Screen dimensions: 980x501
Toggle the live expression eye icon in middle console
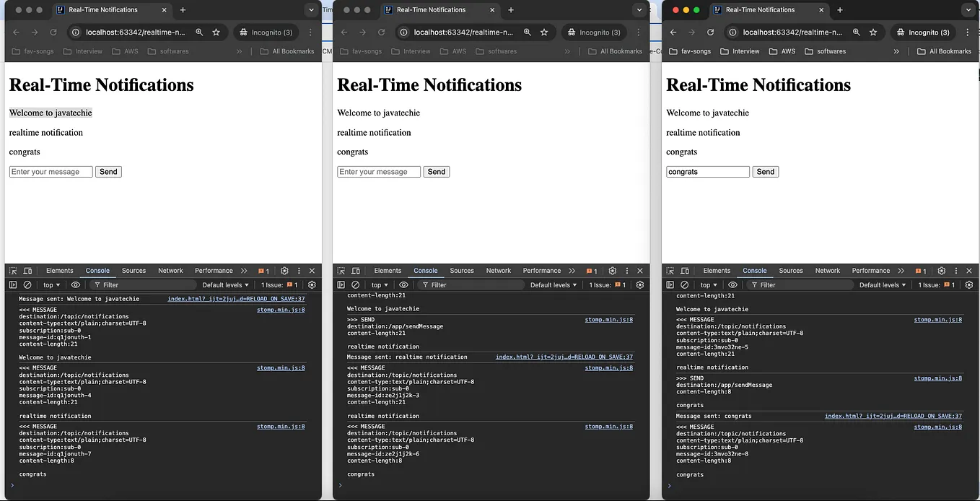(403, 284)
